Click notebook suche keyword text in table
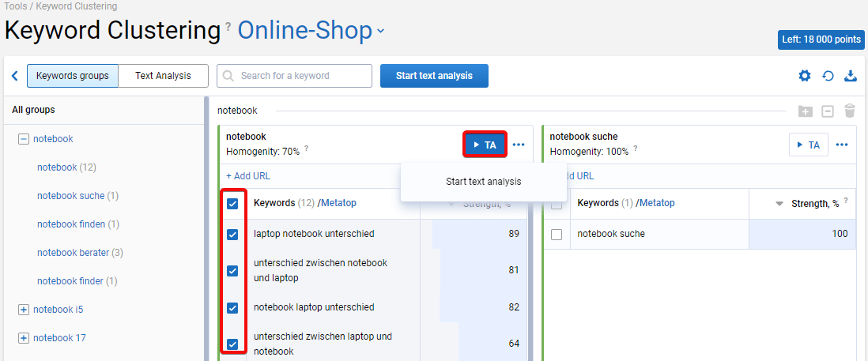868x361 pixels. 611,234
